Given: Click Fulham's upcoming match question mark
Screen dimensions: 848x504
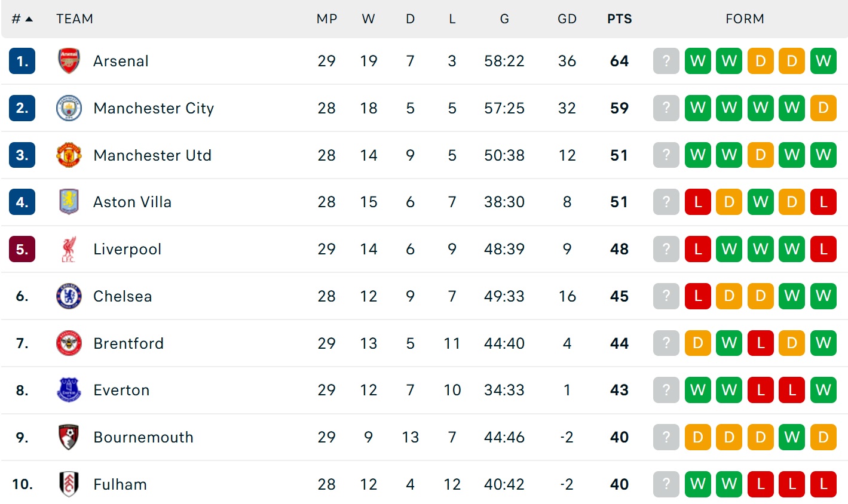Looking at the screenshot, I should click(x=666, y=484).
